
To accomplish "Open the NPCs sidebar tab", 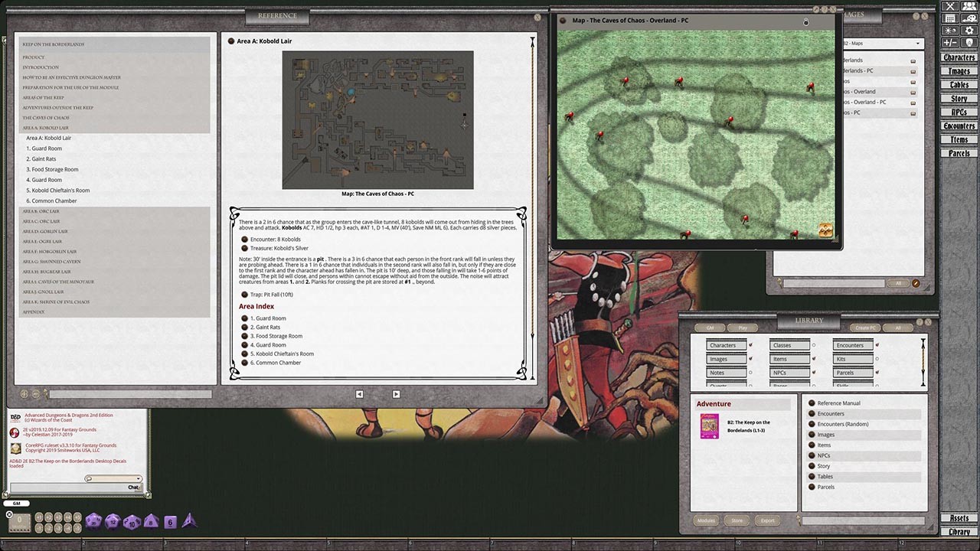I will [959, 112].
